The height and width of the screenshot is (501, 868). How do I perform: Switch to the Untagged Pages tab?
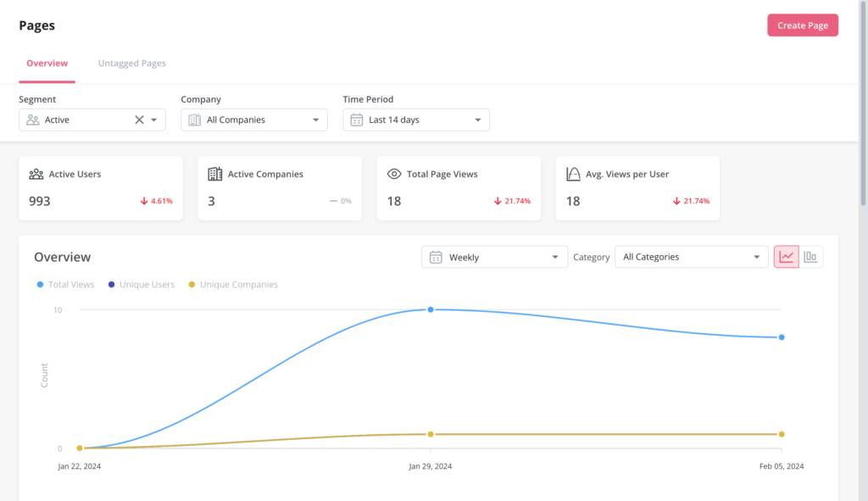coord(131,63)
